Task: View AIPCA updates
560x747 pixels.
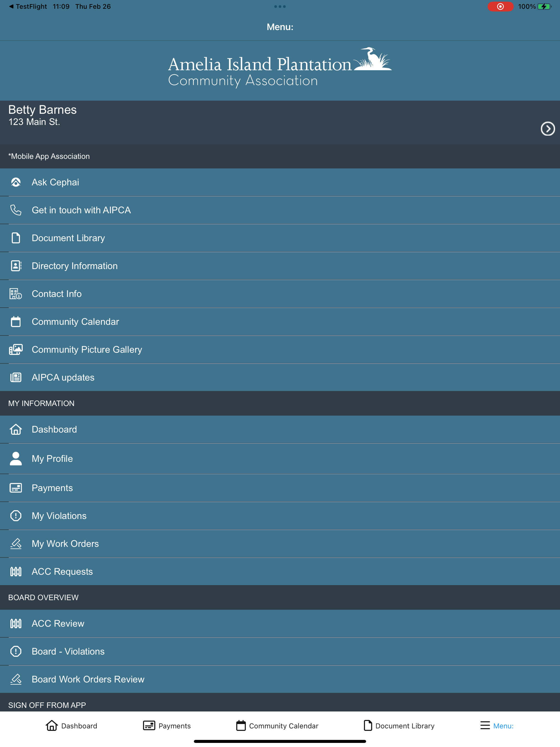Action: 280,377
